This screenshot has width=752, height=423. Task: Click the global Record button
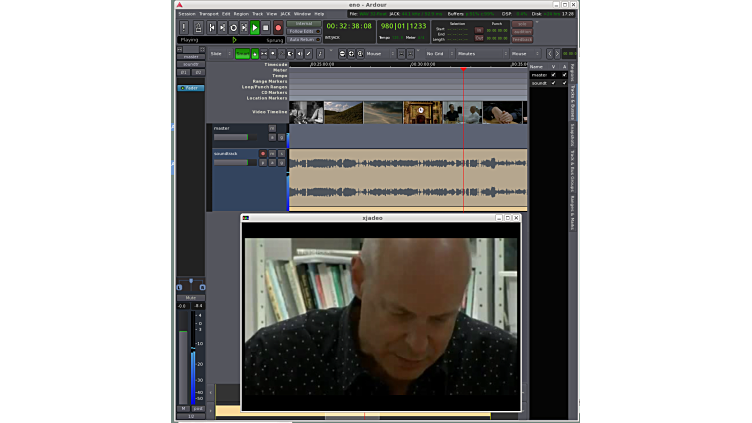coord(278,28)
